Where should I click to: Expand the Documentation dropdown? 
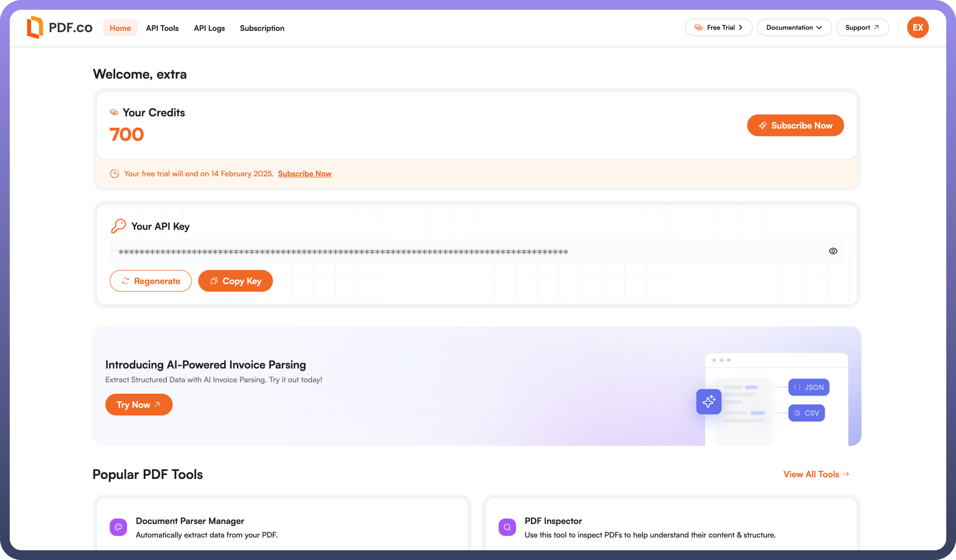click(x=794, y=27)
